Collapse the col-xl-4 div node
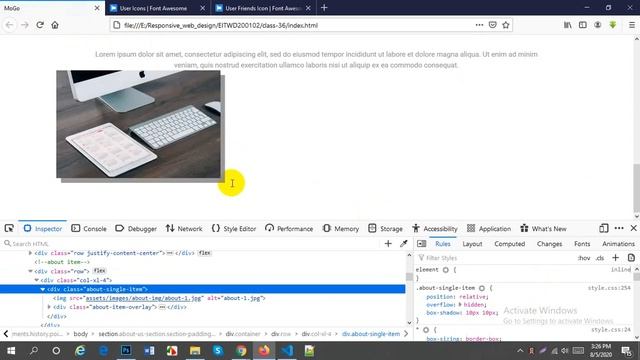The width and height of the screenshot is (640, 360). [36, 280]
